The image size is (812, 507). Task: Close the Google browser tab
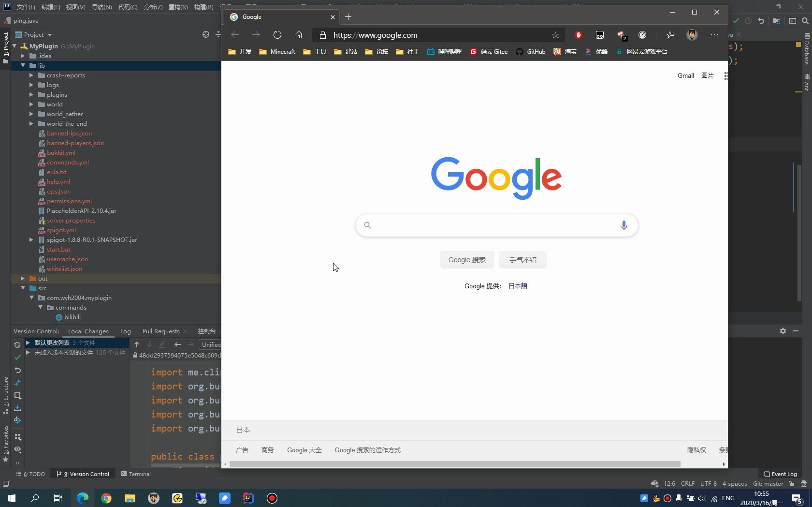click(x=333, y=17)
